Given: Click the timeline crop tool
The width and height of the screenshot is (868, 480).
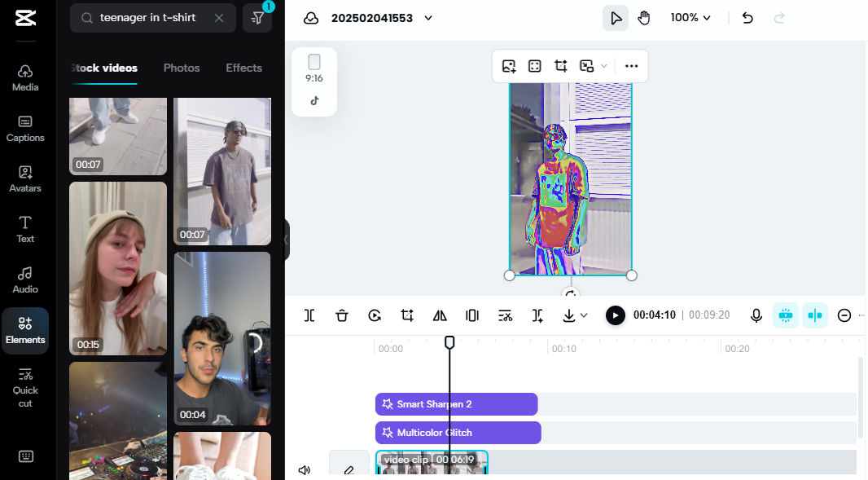Looking at the screenshot, I should click(x=407, y=315).
